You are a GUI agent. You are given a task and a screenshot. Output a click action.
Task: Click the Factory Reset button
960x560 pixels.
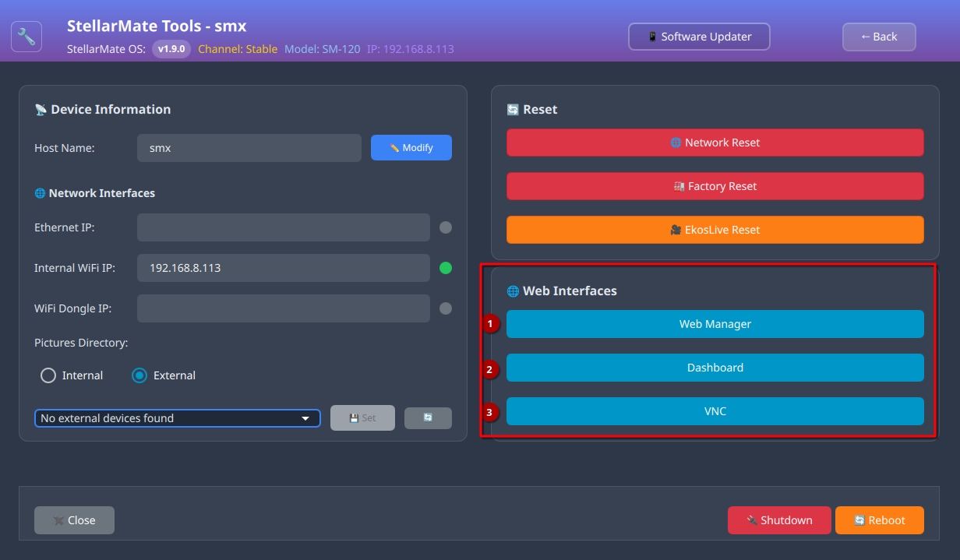pos(715,186)
